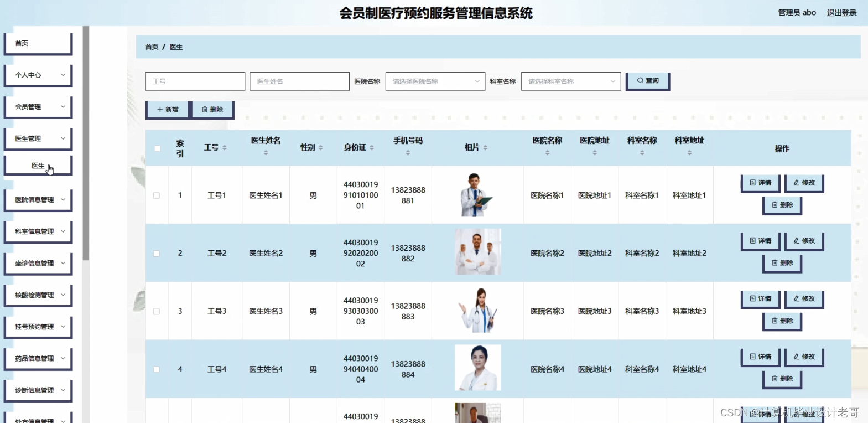Click the 新增 add button
The image size is (868, 423).
pos(168,110)
